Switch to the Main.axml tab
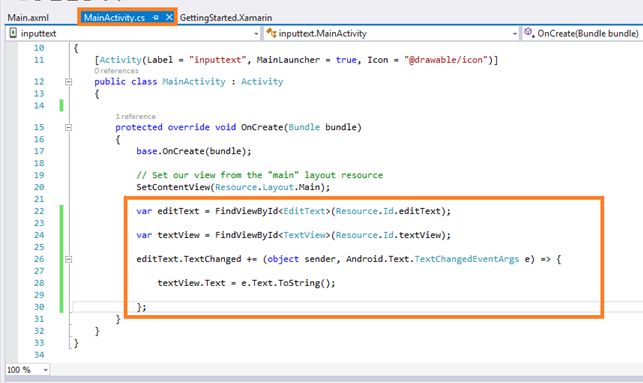This screenshot has width=643, height=383. pos(28,18)
